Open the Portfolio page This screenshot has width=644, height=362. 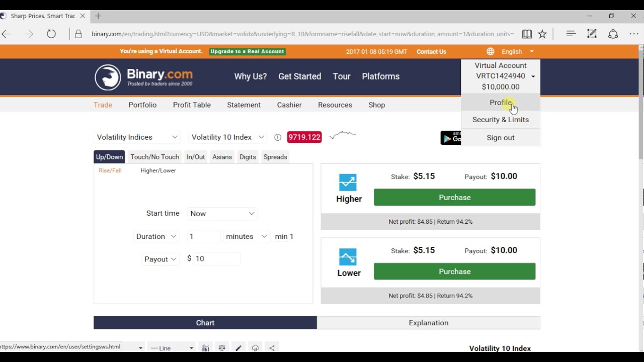(x=142, y=105)
